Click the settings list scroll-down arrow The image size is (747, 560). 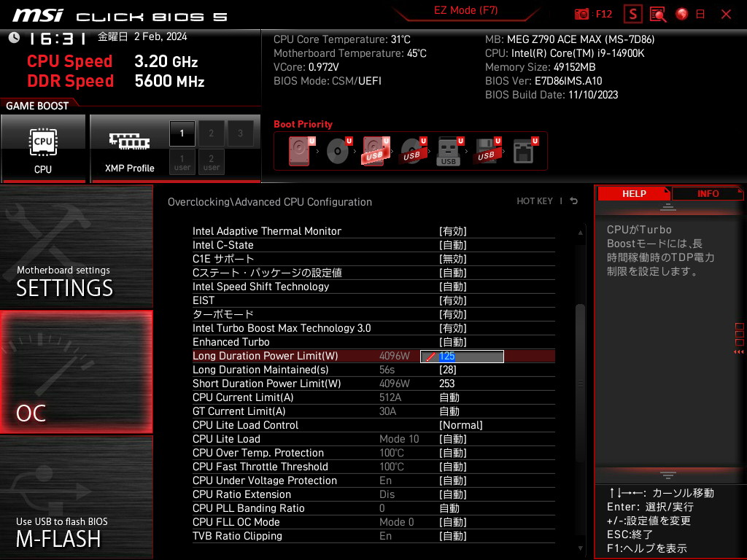point(580,548)
